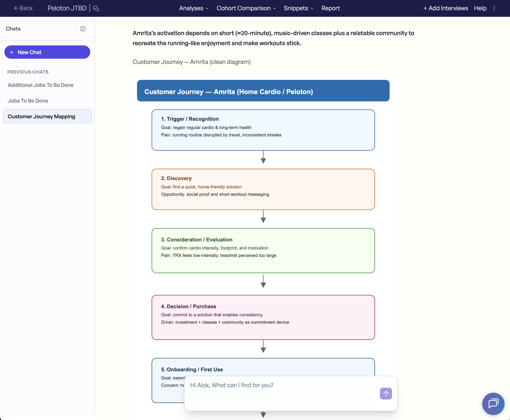
Task: Switch to the Report page
Action: tap(331, 8)
